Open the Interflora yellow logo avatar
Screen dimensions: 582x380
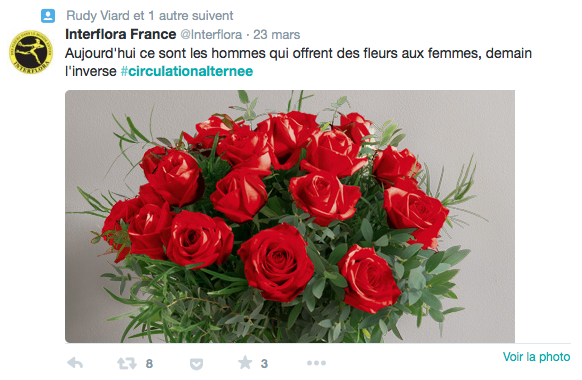coord(31,52)
